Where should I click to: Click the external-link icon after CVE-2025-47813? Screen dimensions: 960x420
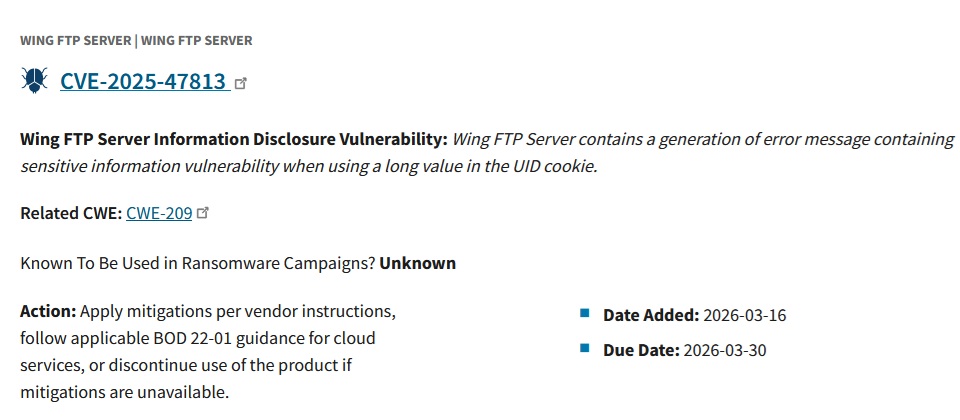click(x=240, y=84)
